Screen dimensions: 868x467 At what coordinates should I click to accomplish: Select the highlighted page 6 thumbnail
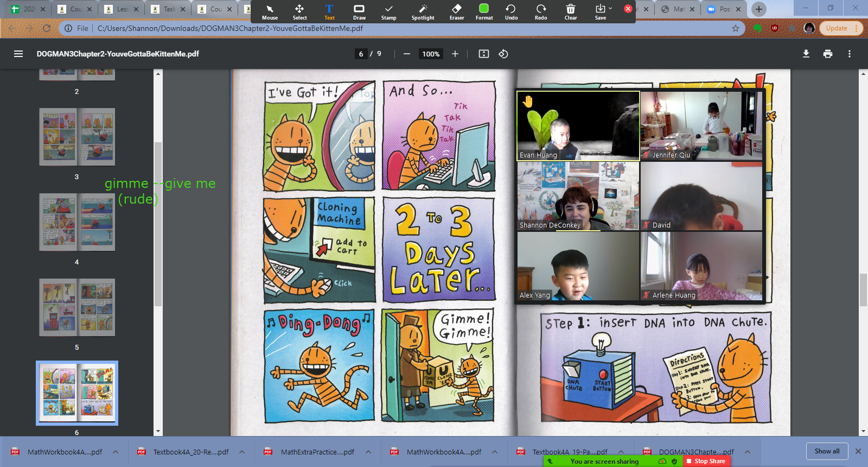77,393
